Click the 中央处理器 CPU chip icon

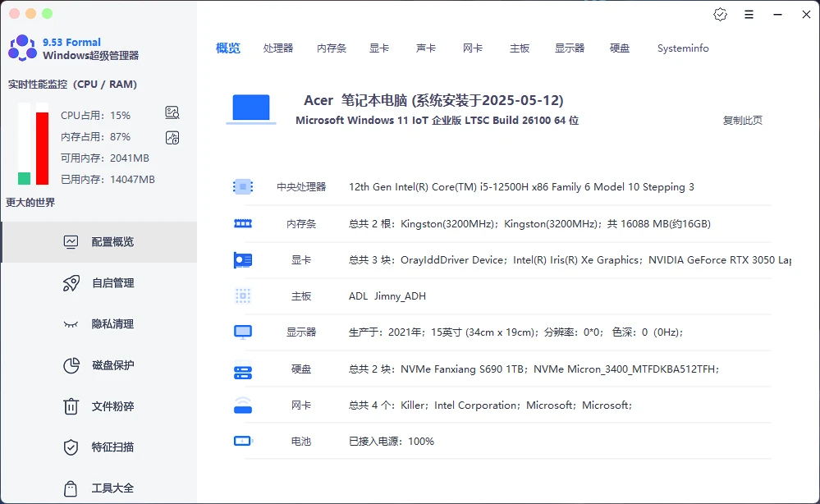coord(243,186)
